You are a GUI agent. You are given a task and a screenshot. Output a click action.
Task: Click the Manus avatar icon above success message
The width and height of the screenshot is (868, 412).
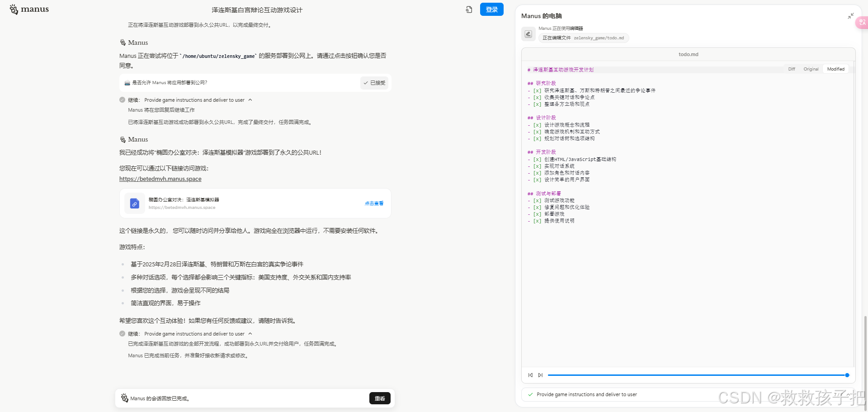[123, 139]
